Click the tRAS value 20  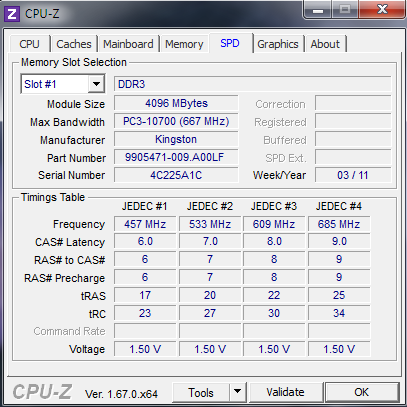click(210, 295)
